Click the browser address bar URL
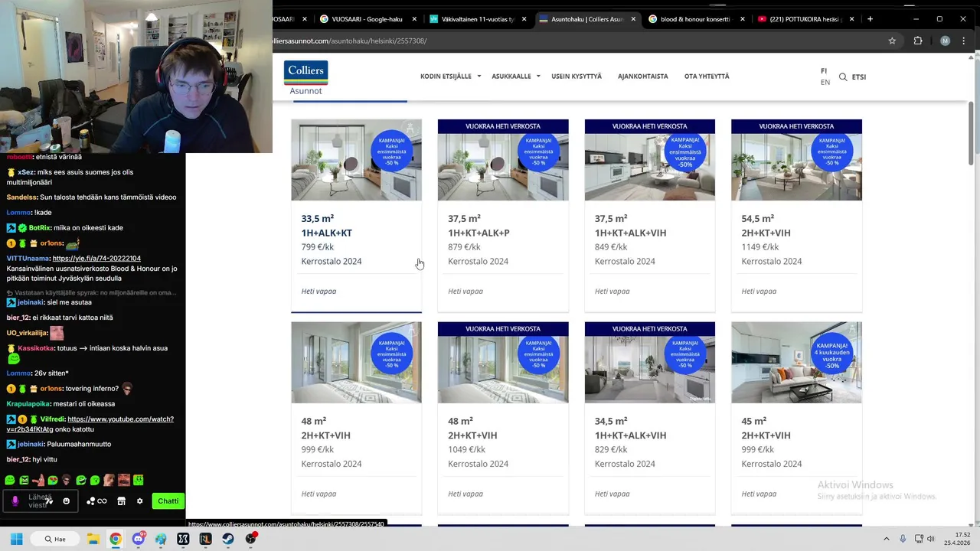The width and height of the screenshot is (980, 551). (x=350, y=41)
